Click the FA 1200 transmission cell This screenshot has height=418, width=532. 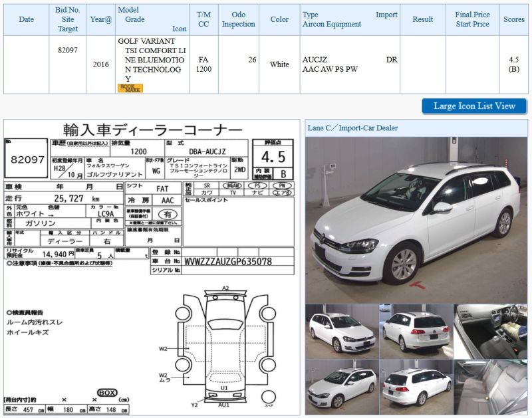tap(203, 64)
